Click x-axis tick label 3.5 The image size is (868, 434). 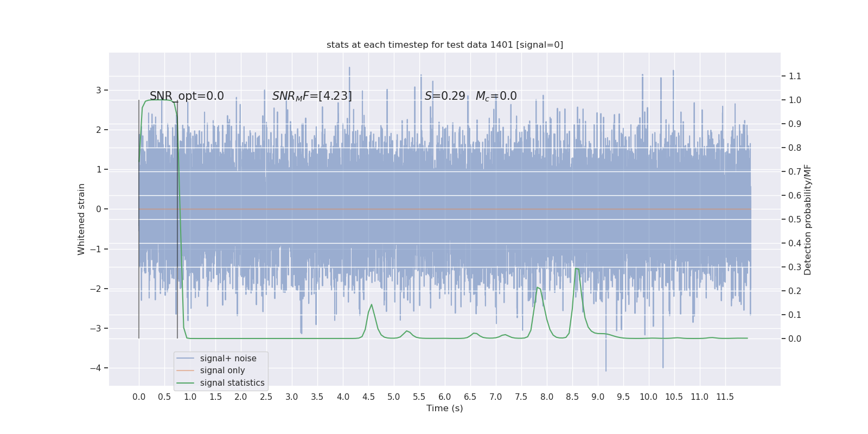[317, 397]
